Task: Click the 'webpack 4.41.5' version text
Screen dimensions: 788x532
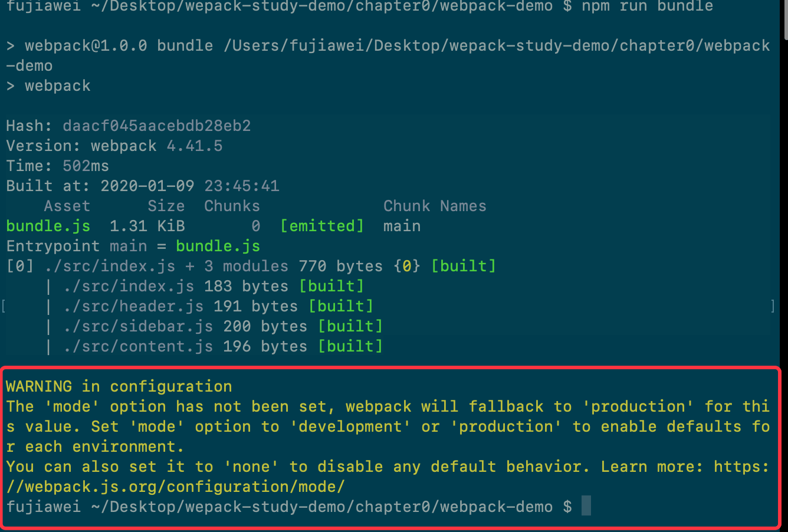Action: coord(157,146)
